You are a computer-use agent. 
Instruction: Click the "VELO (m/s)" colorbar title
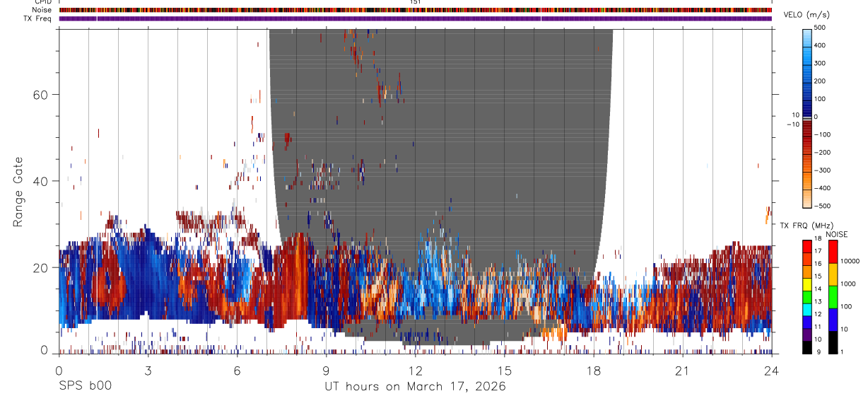click(x=807, y=16)
